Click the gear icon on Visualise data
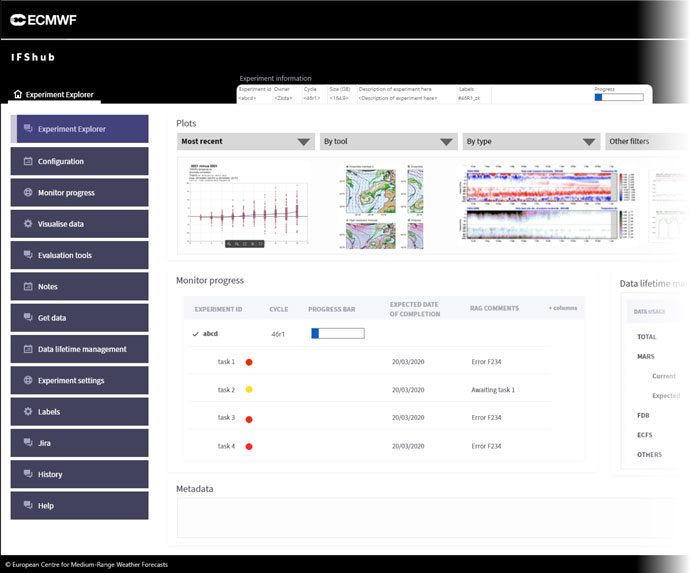The width and height of the screenshot is (690, 573). pyautogui.click(x=28, y=224)
